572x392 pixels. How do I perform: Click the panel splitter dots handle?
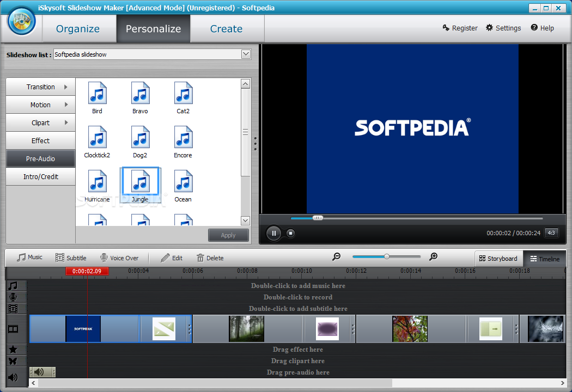(x=255, y=144)
